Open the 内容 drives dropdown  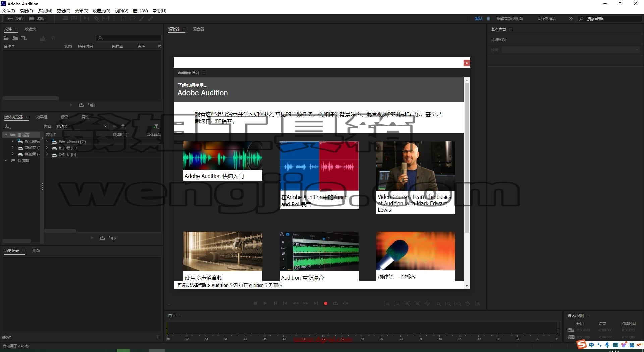tap(82, 126)
